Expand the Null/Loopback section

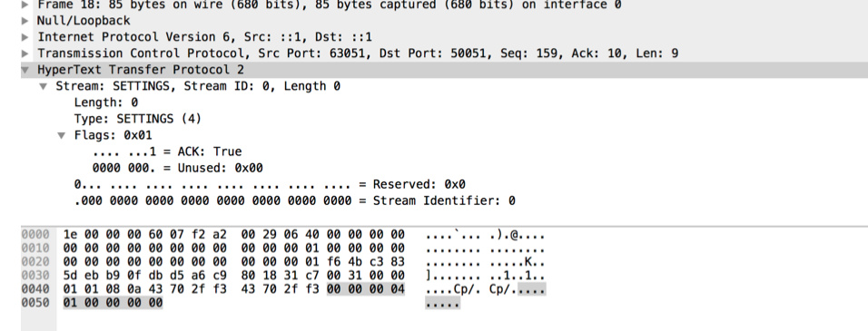click(25, 21)
